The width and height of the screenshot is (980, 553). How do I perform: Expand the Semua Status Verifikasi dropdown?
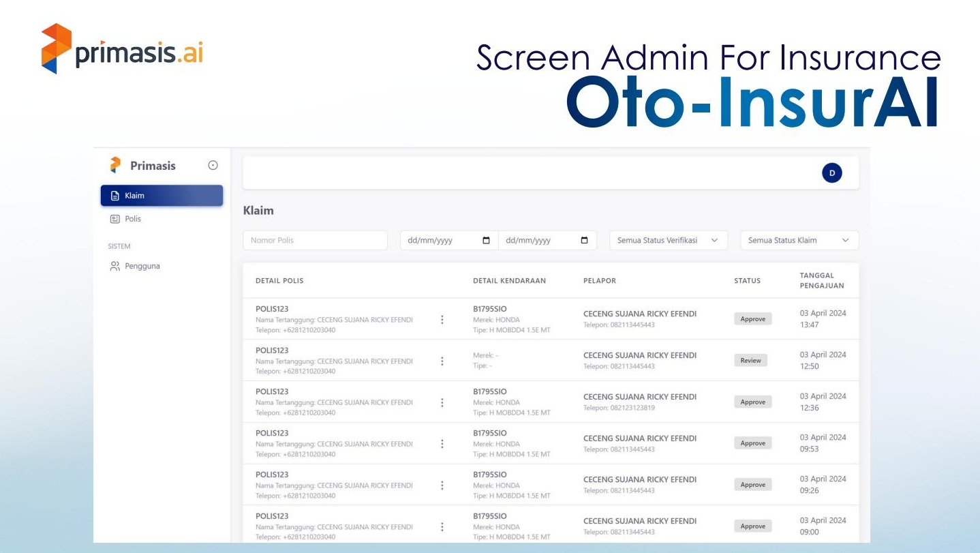click(669, 240)
